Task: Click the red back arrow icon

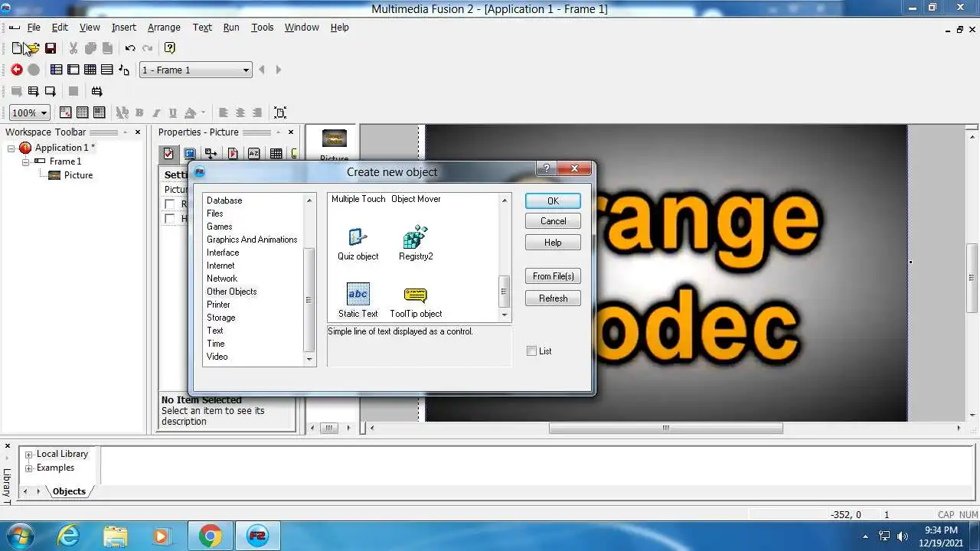Action: click(x=17, y=70)
